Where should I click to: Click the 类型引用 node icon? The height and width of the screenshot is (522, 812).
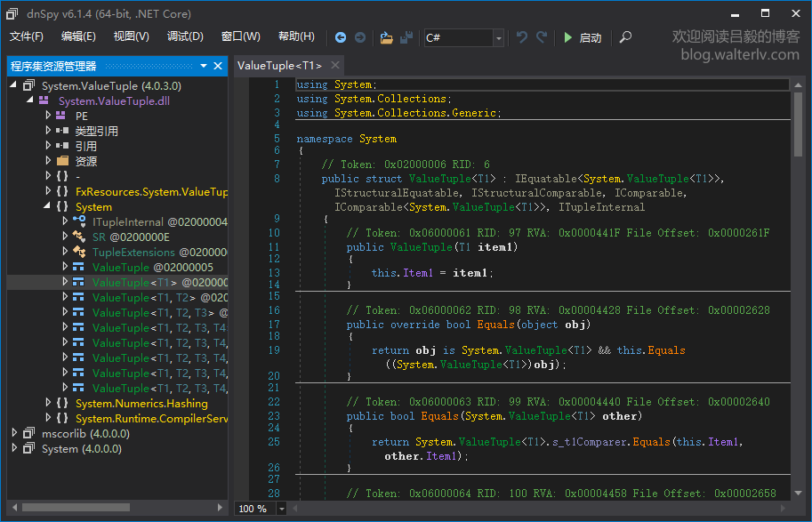point(62,131)
